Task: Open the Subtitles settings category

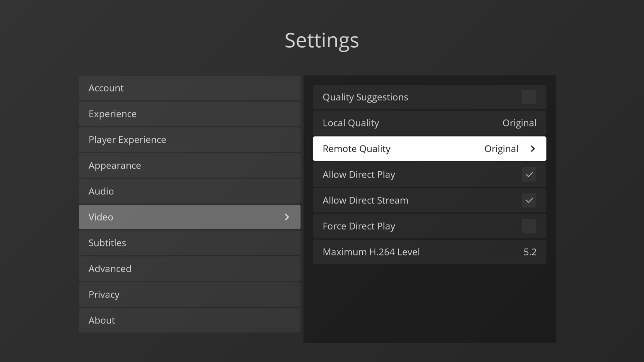Action: pos(190,243)
